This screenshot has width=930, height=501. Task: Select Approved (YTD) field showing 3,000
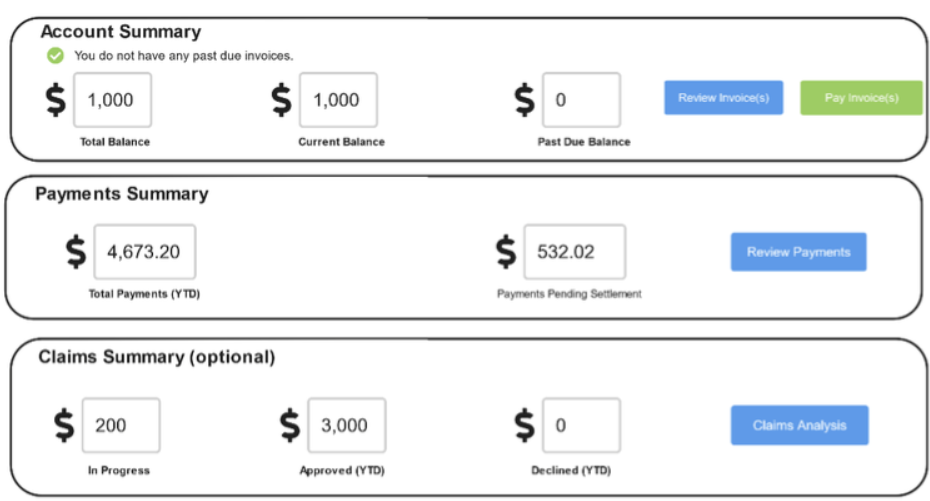pos(347,425)
